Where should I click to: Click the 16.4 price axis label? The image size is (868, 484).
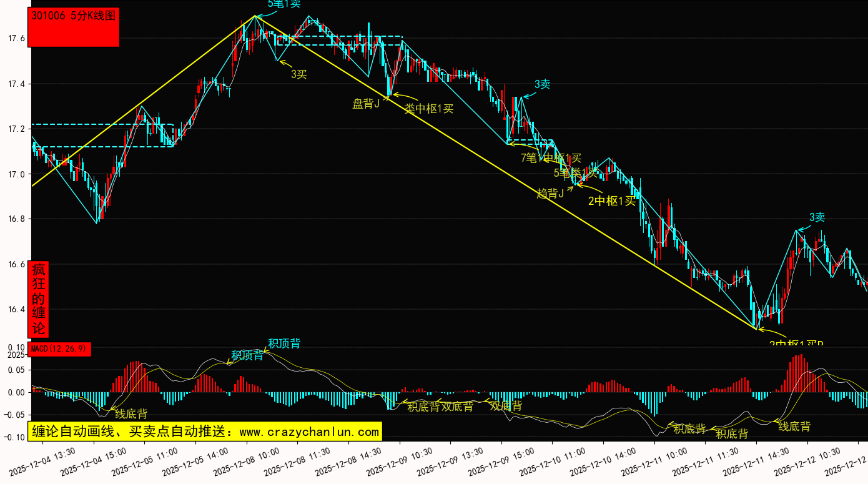(x=16, y=310)
